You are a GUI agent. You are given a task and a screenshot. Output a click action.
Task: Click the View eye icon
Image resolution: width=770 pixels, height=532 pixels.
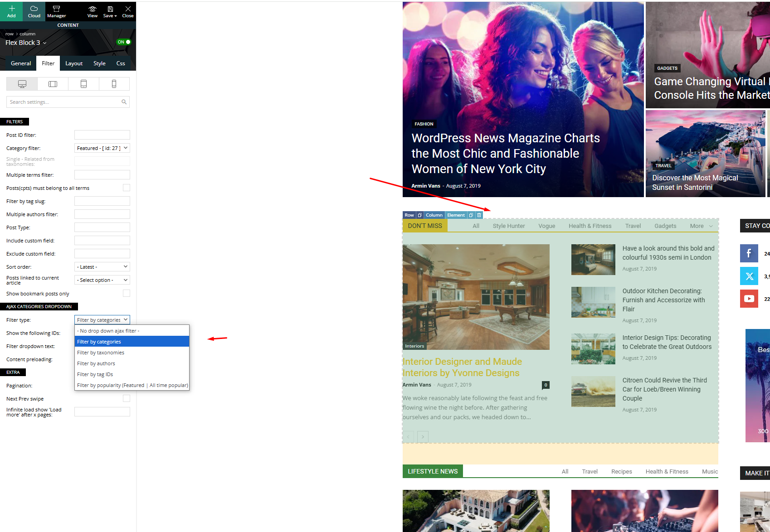point(93,9)
